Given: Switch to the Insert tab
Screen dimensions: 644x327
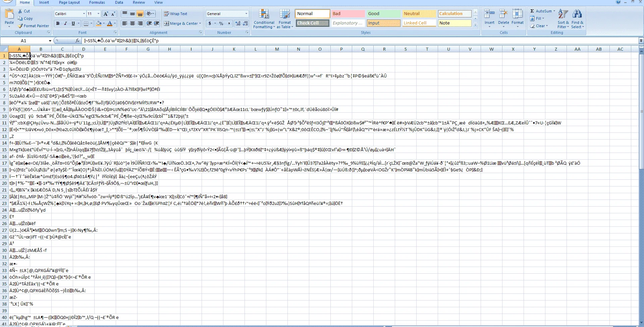Looking at the screenshot, I should pos(44,2).
